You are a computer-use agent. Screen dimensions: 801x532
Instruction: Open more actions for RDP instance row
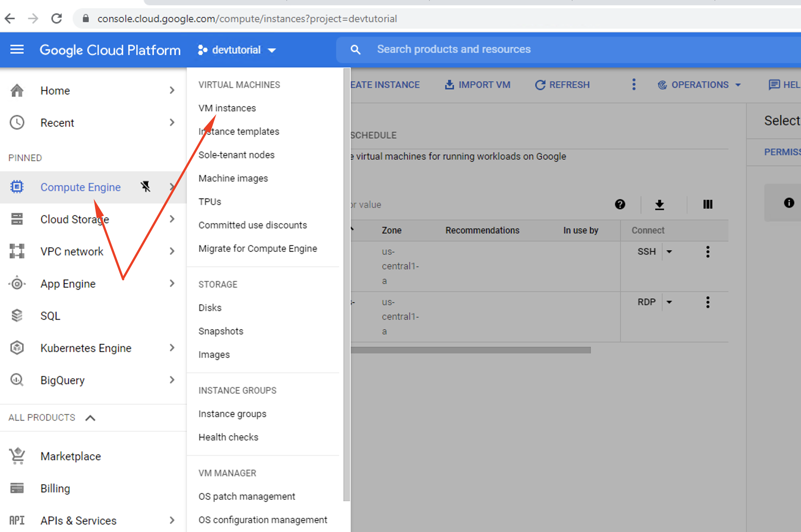(x=708, y=302)
